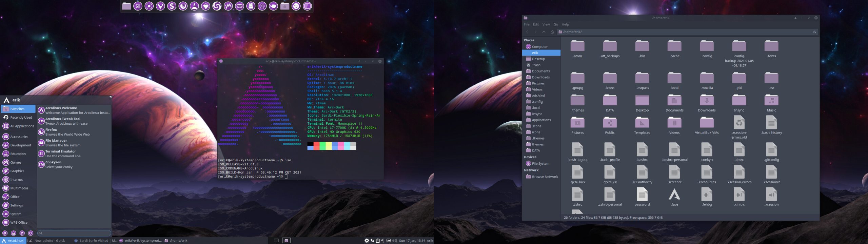Open Multimedia category in menu
This screenshot has width=868, height=244.
click(x=18, y=188)
